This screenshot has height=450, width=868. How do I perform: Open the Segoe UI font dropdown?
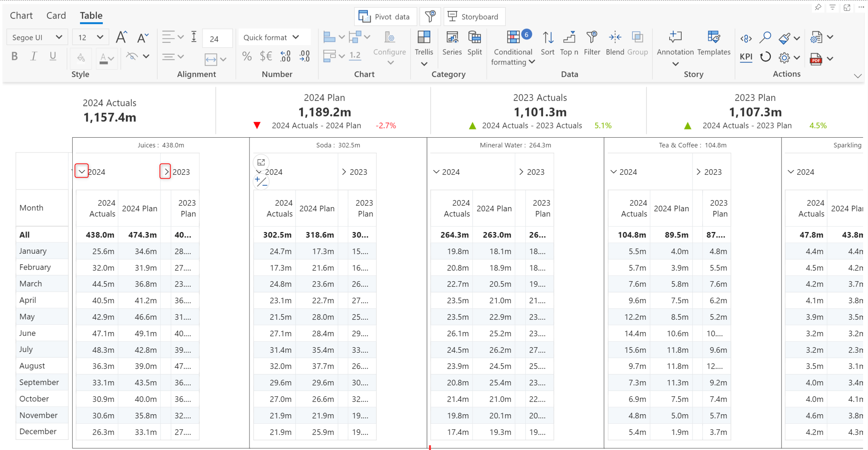[37, 37]
